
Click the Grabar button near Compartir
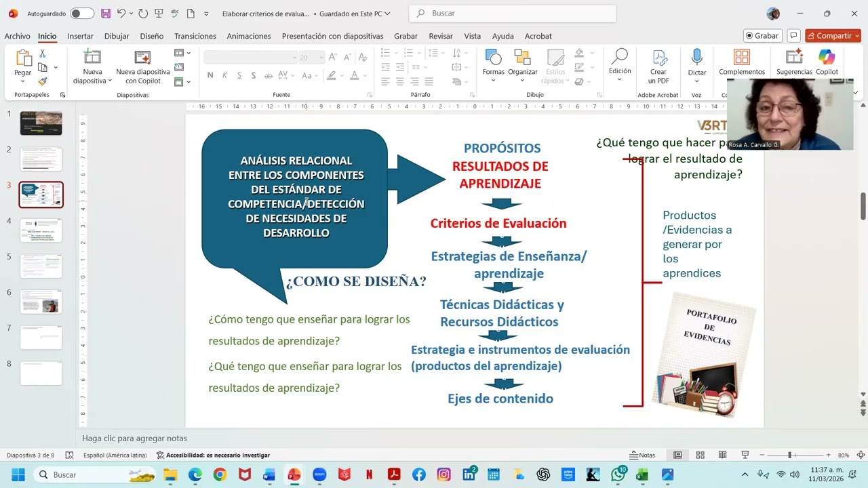pyautogui.click(x=763, y=36)
